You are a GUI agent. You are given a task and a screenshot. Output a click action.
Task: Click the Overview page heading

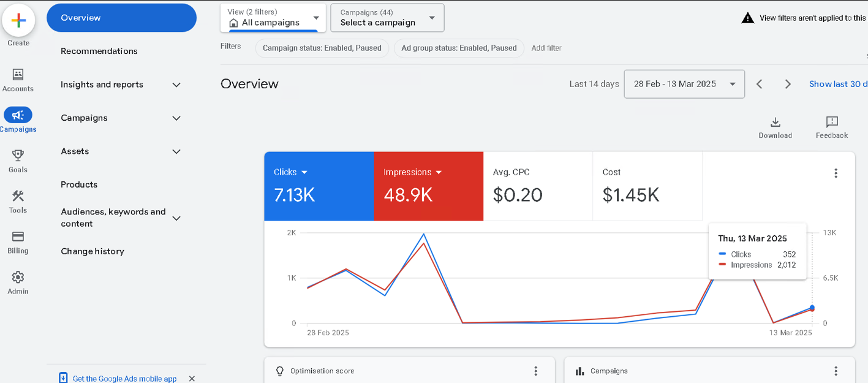249,84
